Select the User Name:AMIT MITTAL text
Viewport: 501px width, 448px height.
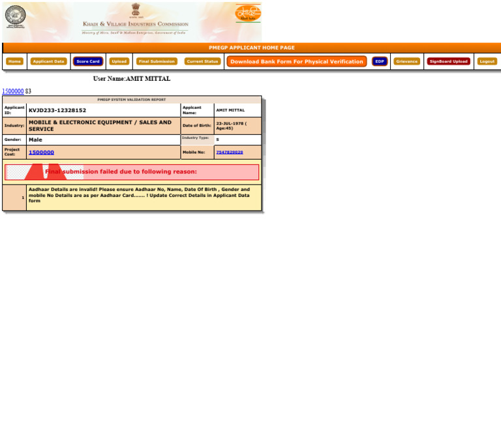click(x=132, y=78)
